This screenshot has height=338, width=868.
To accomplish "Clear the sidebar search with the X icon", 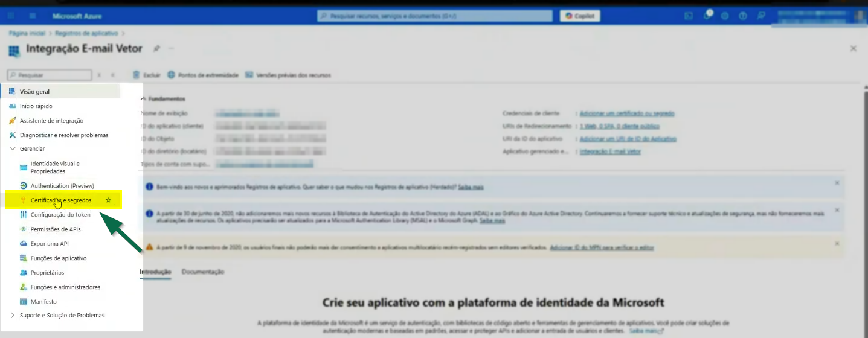I will click(x=99, y=75).
